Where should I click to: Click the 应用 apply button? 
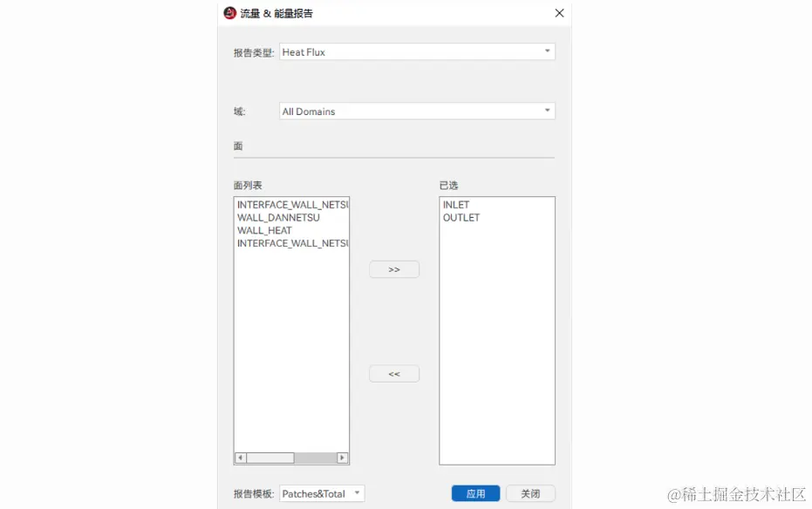pyautogui.click(x=475, y=493)
